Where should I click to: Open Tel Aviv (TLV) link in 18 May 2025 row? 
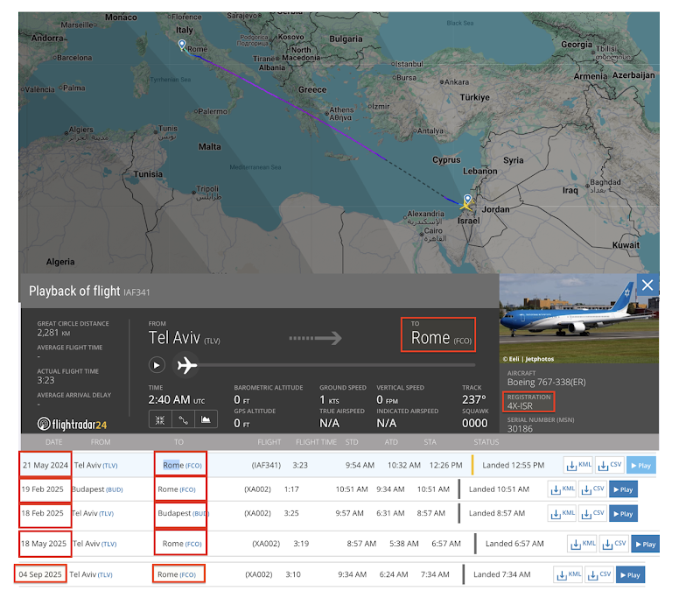click(94, 544)
